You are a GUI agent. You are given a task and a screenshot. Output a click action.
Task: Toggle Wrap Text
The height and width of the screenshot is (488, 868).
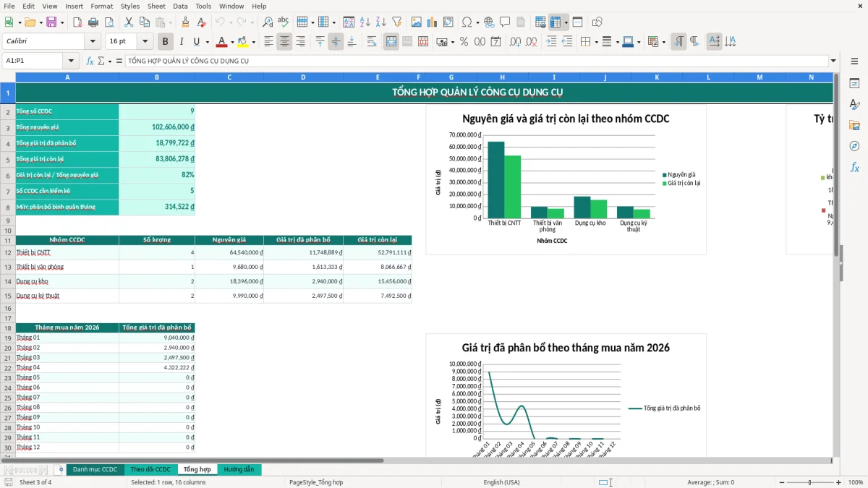click(x=372, y=42)
